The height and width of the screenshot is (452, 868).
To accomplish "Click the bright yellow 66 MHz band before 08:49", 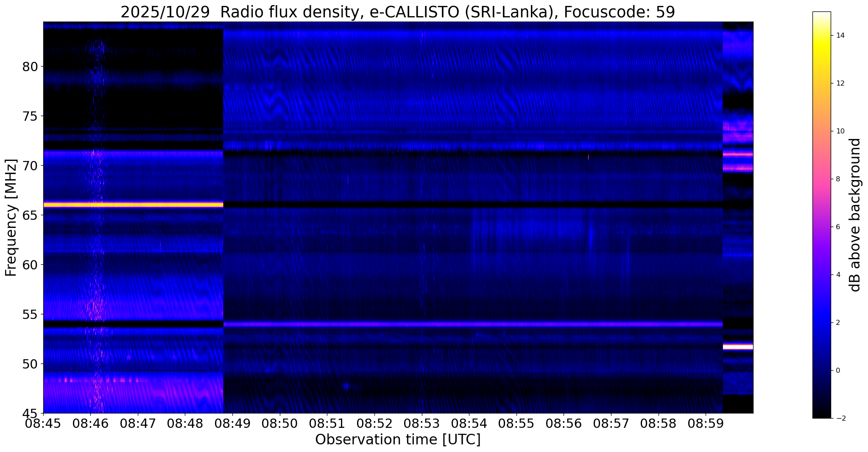I will pyautogui.click(x=133, y=205).
